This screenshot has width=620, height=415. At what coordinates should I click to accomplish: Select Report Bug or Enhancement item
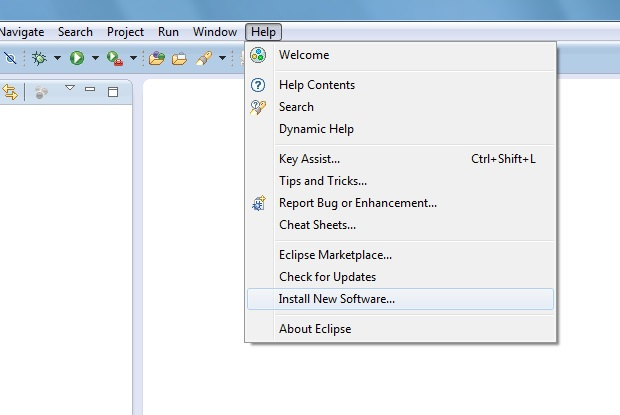point(357,203)
